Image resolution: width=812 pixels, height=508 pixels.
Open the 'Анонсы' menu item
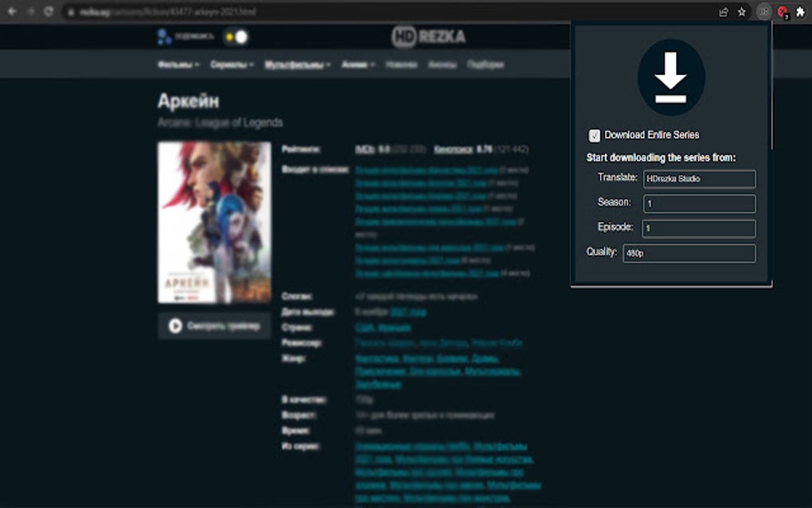443,64
